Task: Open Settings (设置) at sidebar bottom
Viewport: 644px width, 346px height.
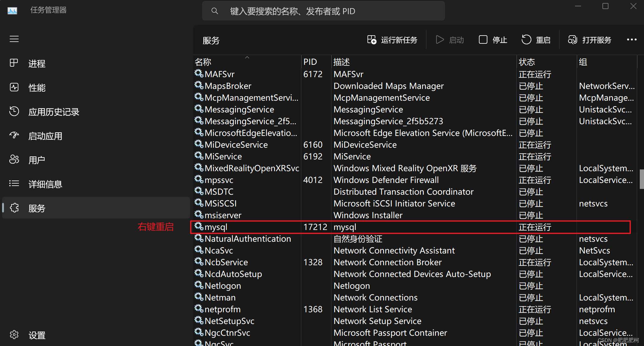Action: 96,335
